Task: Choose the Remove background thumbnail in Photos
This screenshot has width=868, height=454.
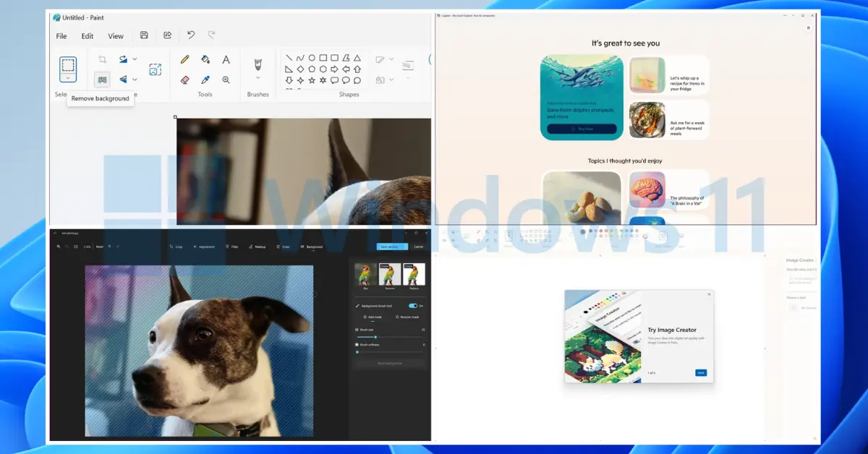Action: [x=390, y=275]
